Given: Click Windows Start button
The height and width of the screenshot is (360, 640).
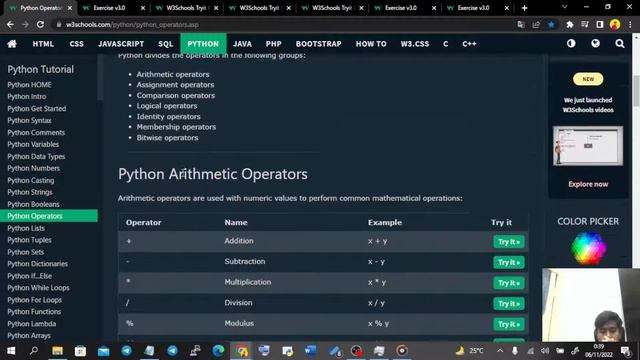Looking at the screenshot, I should point(11,351).
